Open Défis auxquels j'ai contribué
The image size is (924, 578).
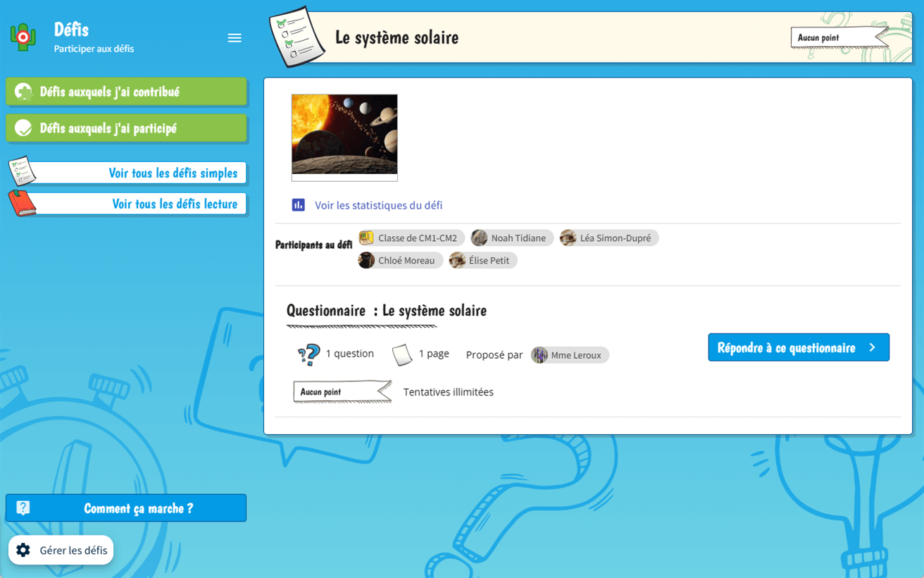coord(127,92)
